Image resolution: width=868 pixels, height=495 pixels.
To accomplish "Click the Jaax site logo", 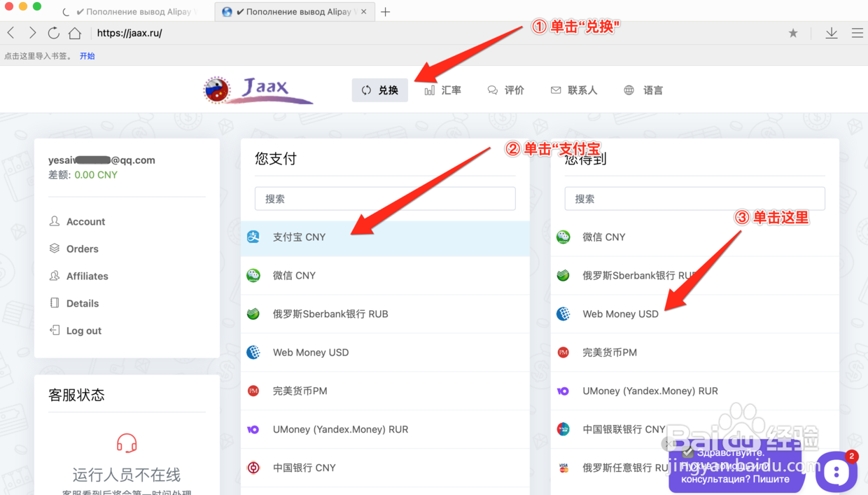I will (x=258, y=90).
